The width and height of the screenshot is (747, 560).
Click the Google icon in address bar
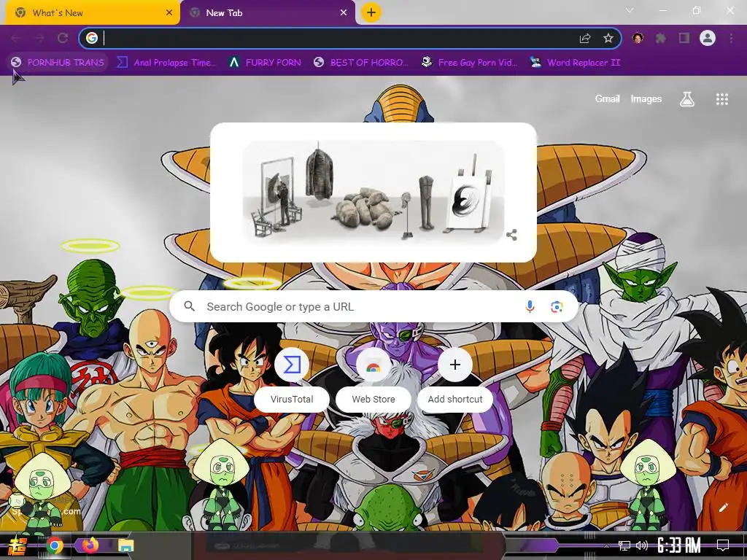pyautogui.click(x=92, y=38)
